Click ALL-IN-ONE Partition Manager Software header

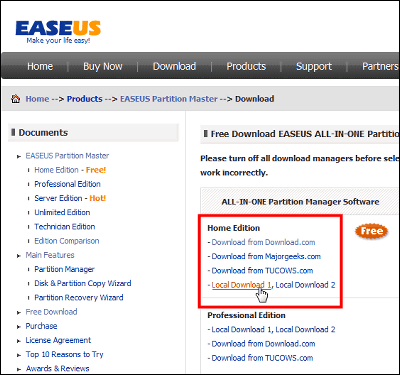pos(300,202)
